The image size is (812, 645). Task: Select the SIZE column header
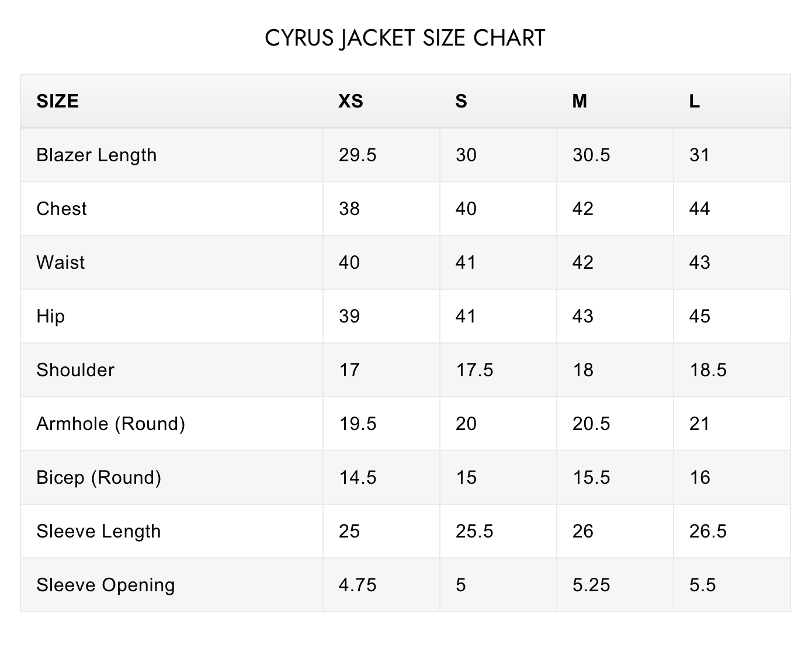click(57, 101)
